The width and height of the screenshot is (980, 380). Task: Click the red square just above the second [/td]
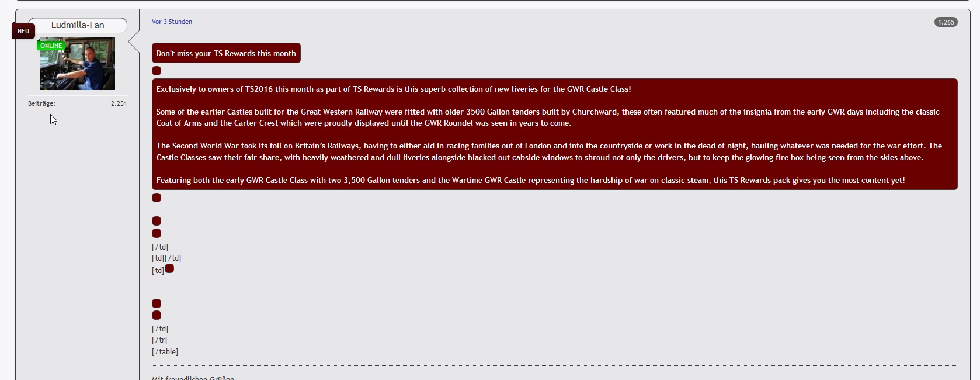(157, 315)
